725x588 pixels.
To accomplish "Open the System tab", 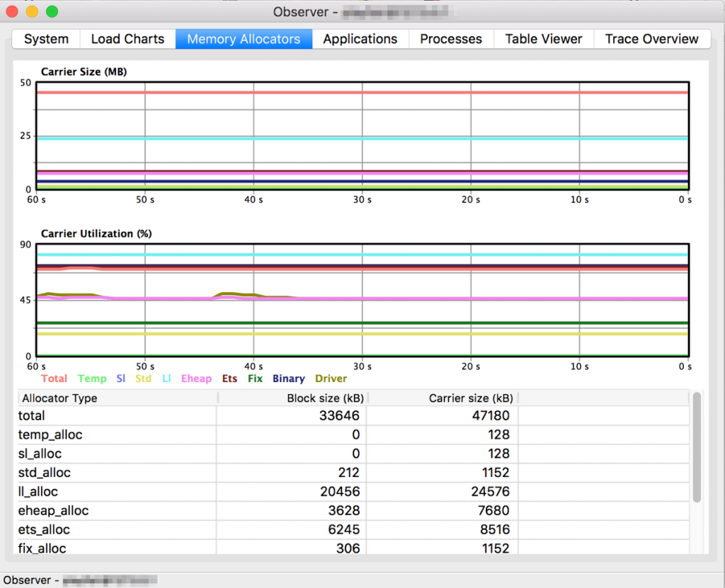I will (45, 39).
